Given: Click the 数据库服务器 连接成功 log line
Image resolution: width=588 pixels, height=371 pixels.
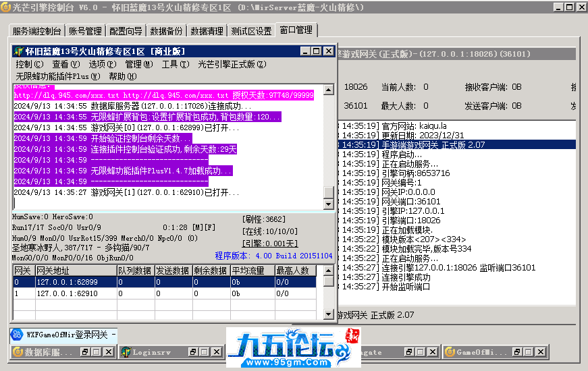Looking at the screenshot, I should [133, 106].
